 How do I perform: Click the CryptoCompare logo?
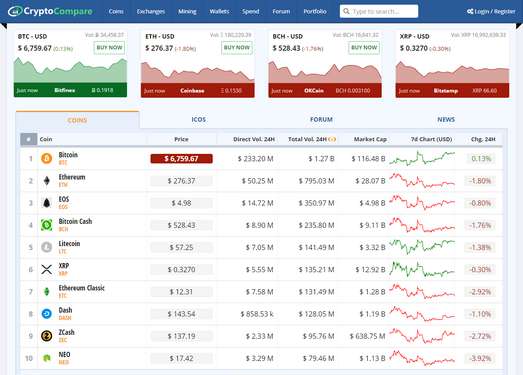coord(50,11)
